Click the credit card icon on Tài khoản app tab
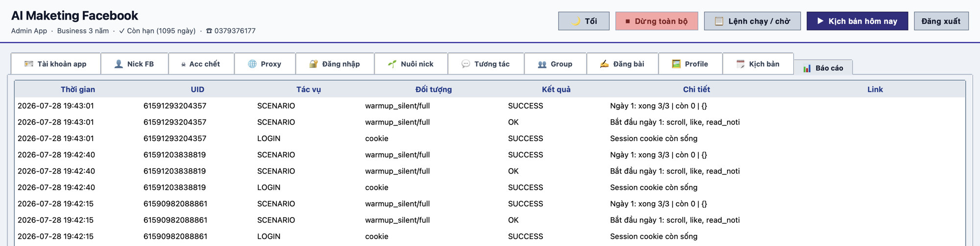980x246 pixels. click(x=29, y=64)
